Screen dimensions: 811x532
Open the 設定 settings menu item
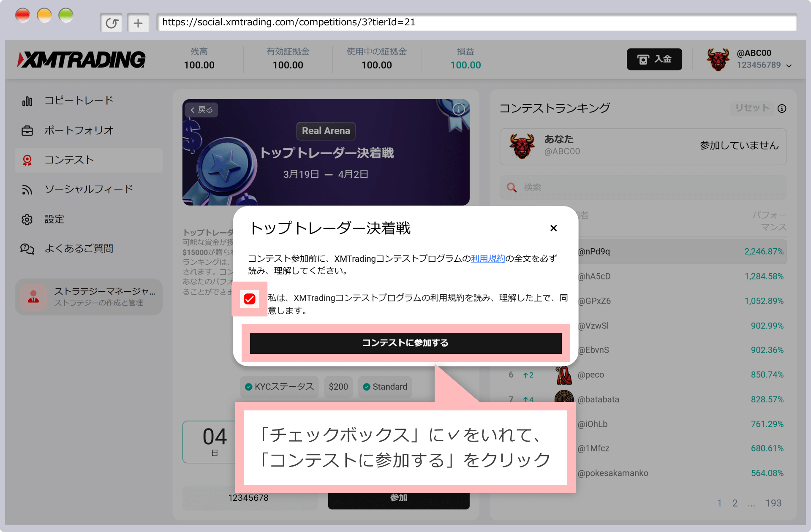pyautogui.click(x=89, y=219)
